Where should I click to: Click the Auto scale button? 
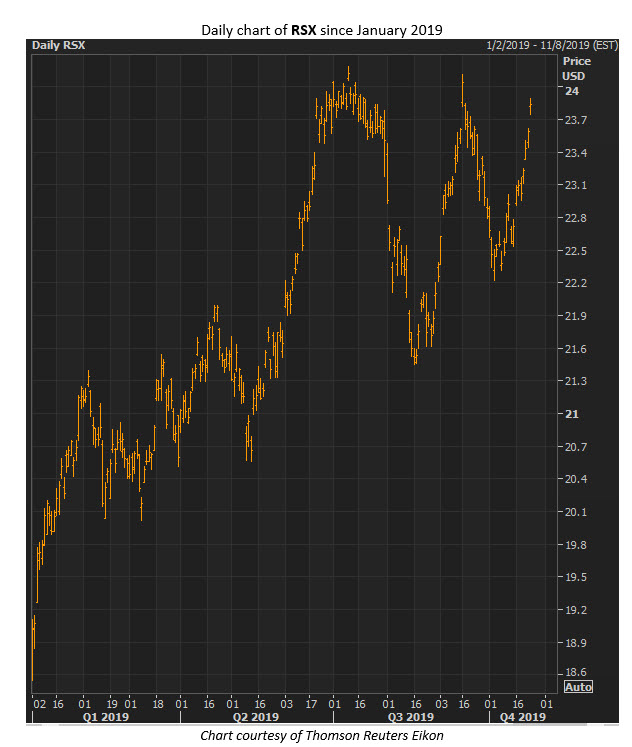coord(578,686)
